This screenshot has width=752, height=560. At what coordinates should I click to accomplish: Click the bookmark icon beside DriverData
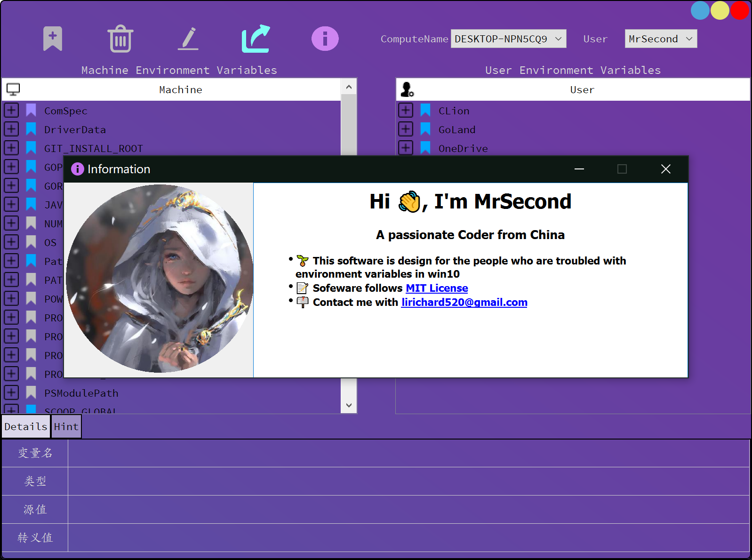[31, 129]
